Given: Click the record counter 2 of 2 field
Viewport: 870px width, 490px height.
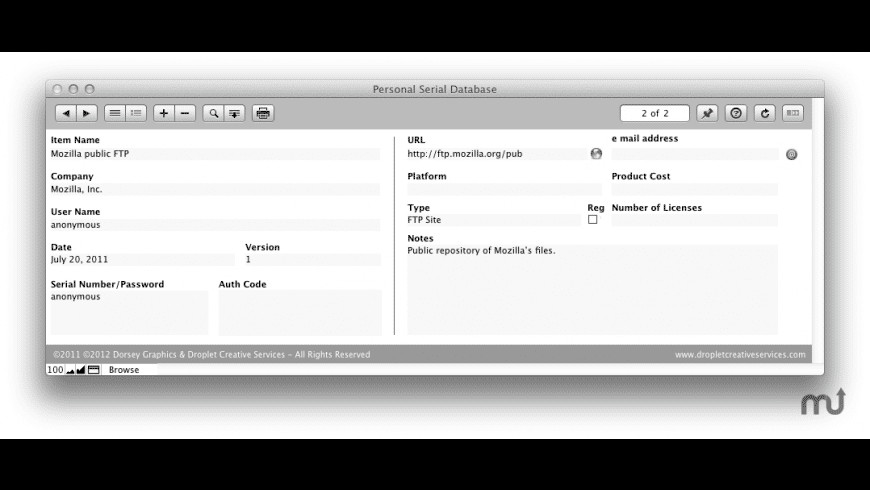Looking at the screenshot, I should (x=655, y=113).
